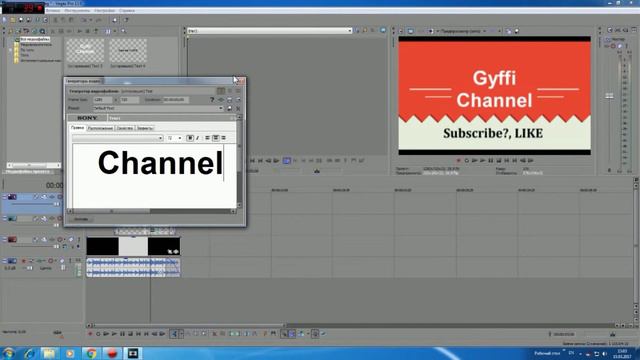Create a new project from toolbar
Viewport: 640px width, 360px height.
point(5,20)
